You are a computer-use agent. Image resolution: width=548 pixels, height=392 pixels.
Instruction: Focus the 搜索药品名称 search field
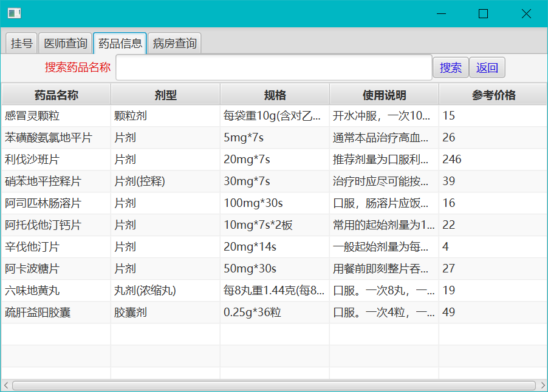pyautogui.click(x=274, y=67)
